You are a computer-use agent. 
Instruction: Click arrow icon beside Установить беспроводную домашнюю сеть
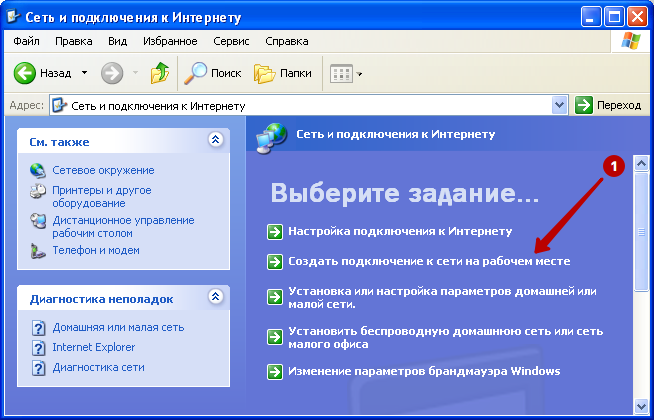(x=274, y=337)
